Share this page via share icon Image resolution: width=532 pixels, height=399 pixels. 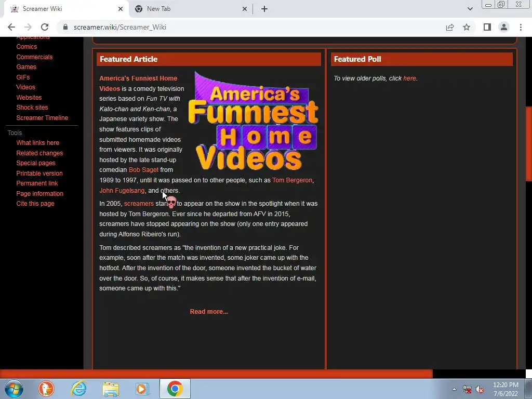tap(450, 27)
